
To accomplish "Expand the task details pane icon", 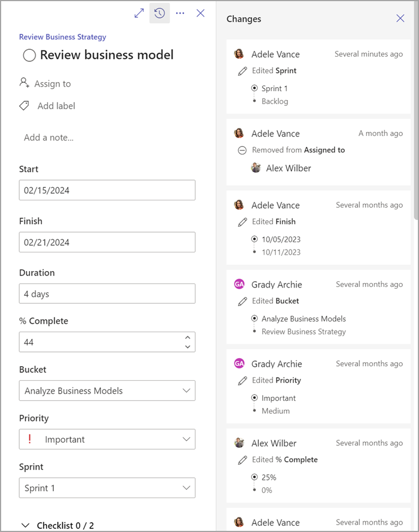I will tap(139, 13).
